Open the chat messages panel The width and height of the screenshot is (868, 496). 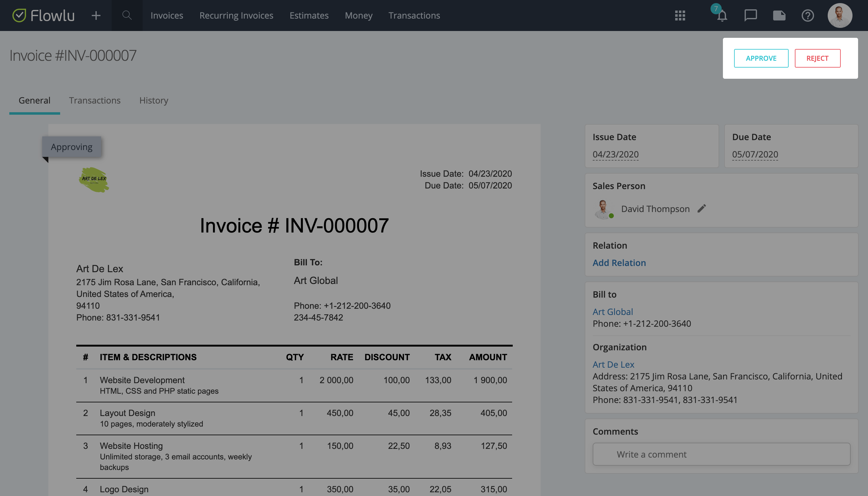751,15
